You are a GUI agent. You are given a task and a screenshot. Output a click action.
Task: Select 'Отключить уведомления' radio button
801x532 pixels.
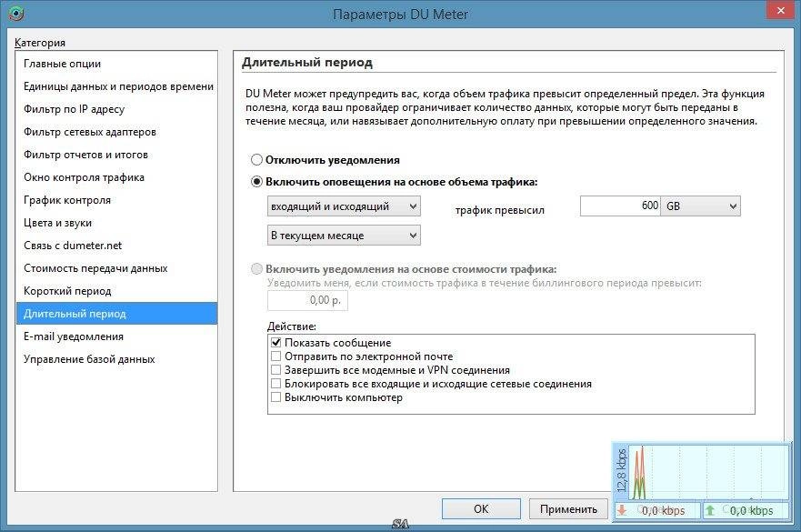256,160
